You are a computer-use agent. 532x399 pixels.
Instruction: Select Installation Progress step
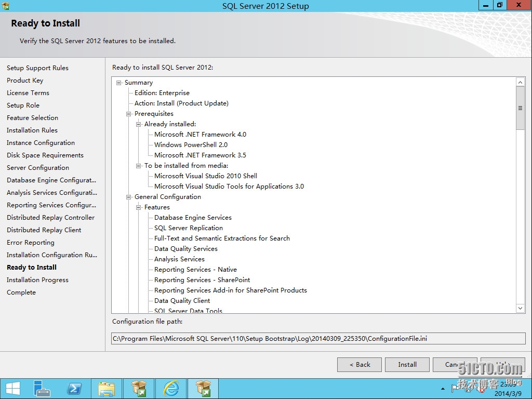(37, 280)
